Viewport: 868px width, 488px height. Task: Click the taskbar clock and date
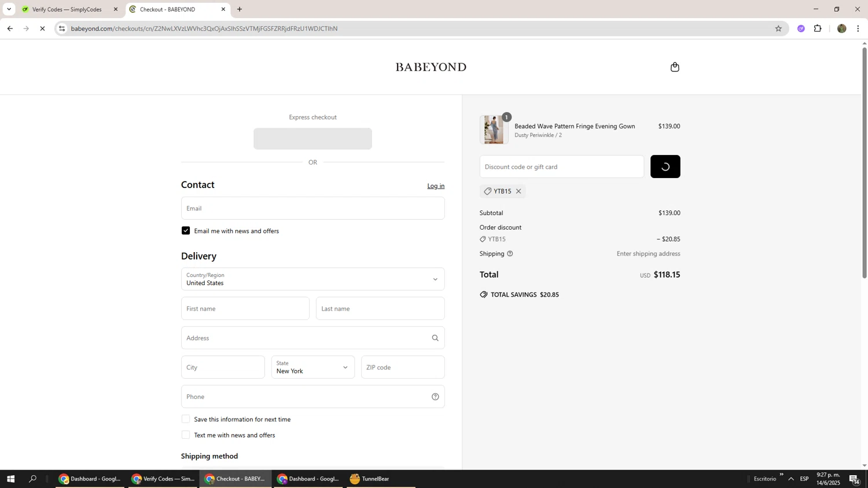[x=828, y=479]
